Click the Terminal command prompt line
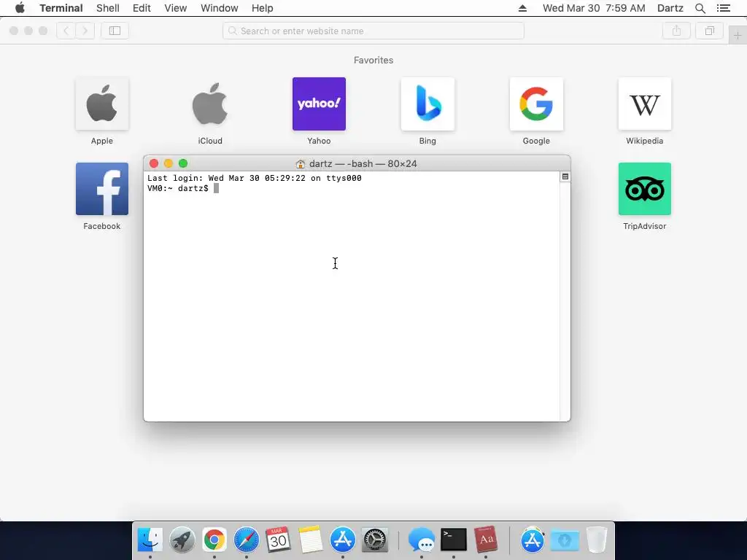Viewport: 747px width, 560px height. pyautogui.click(x=183, y=189)
